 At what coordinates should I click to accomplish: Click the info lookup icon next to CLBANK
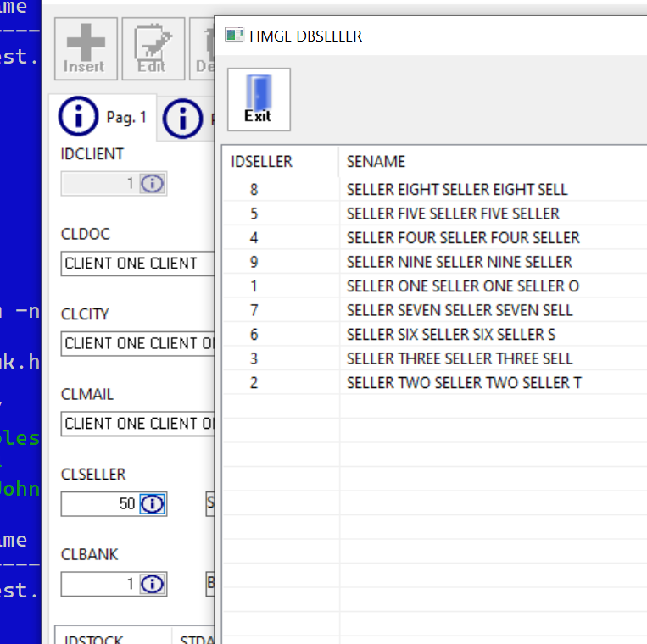[x=153, y=584]
